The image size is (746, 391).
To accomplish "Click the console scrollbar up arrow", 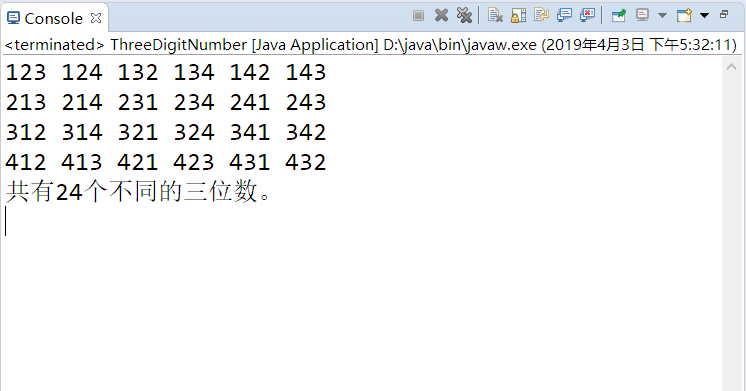I will pos(732,68).
